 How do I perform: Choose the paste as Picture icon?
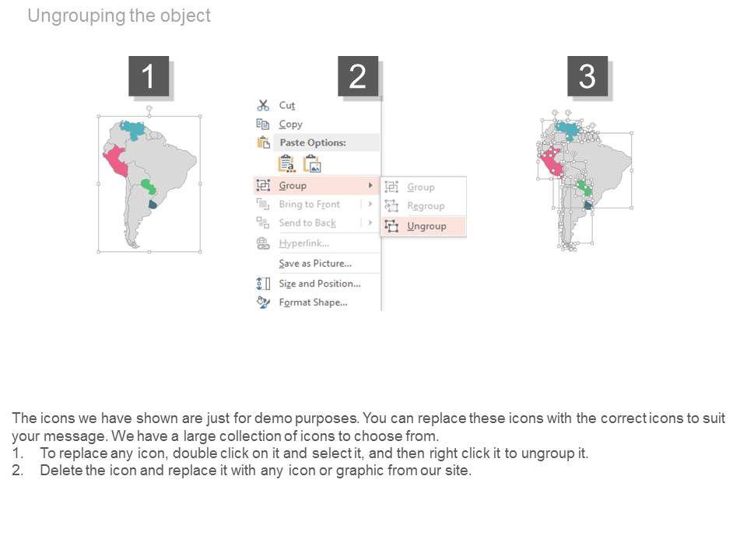312,163
